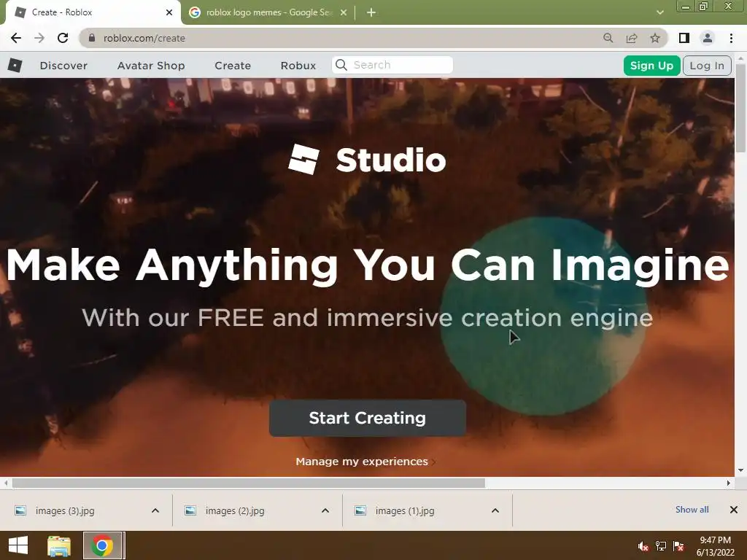The width and height of the screenshot is (747, 560).
Task: Click the green Sign Up button
Action: click(651, 66)
